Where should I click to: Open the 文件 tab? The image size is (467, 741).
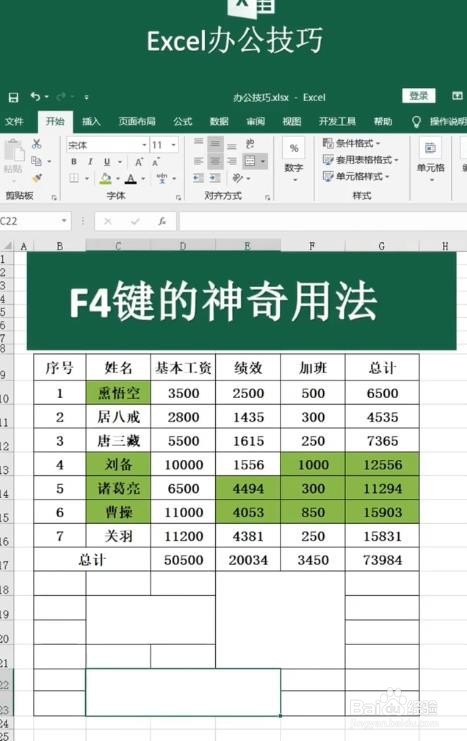click(x=14, y=122)
